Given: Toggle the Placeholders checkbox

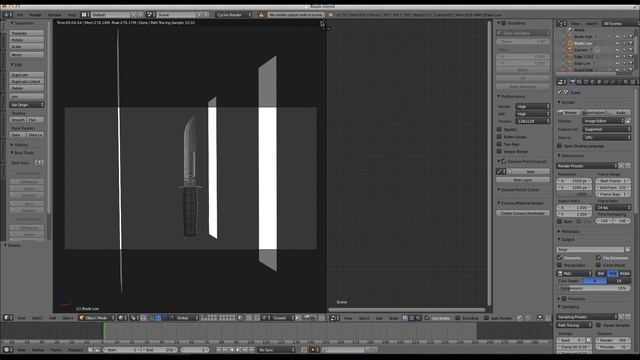Looking at the screenshot, I should pos(560,265).
